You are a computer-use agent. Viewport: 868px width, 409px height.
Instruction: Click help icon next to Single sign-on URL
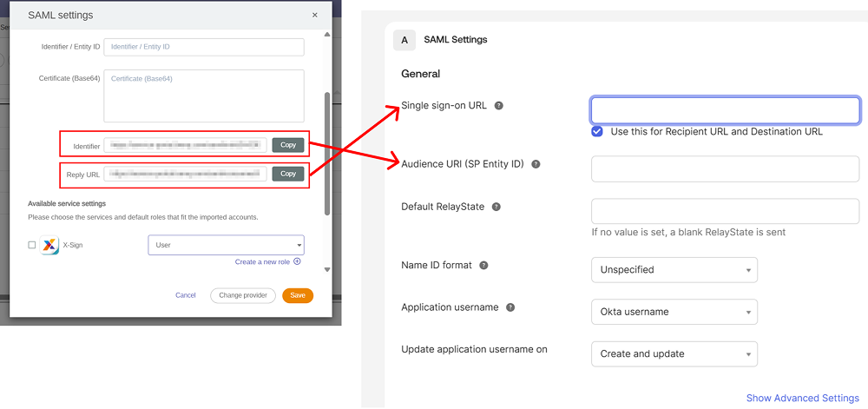(x=499, y=106)
